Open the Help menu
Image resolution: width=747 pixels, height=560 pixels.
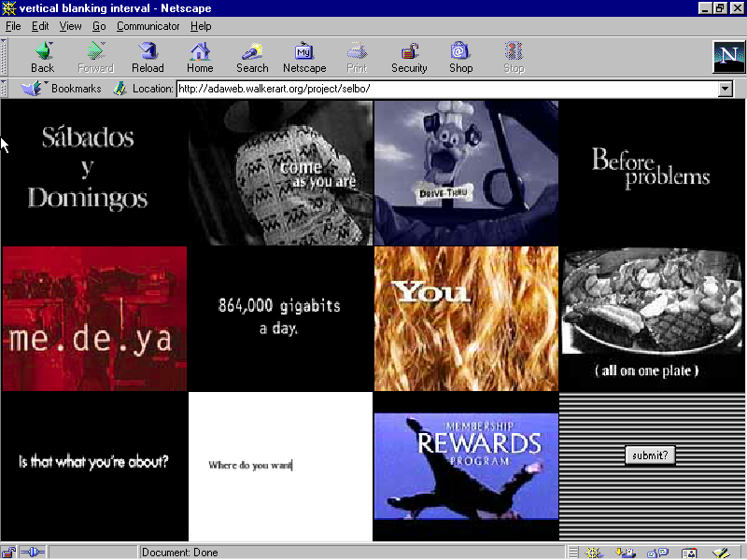point(201,26)
